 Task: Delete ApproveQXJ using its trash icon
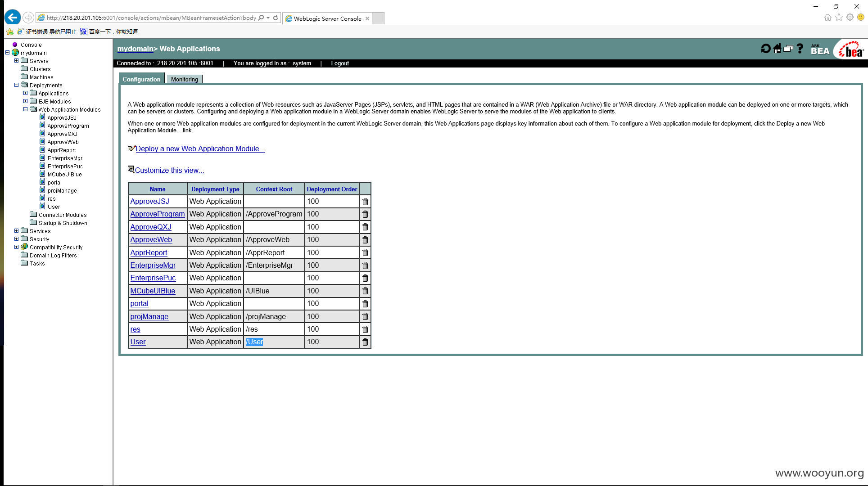tap(365, 227)
